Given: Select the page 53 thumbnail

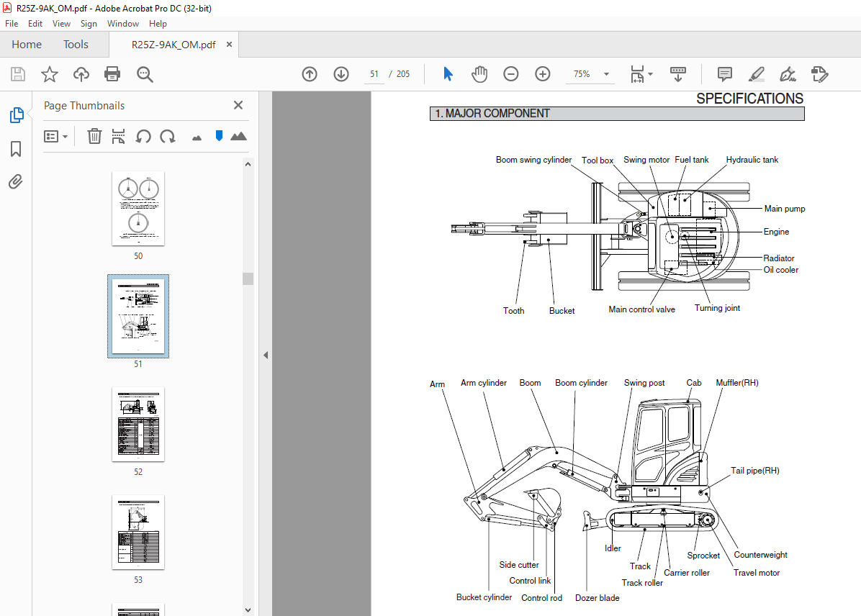Looking at the screenshot, I should pos(138,532).
